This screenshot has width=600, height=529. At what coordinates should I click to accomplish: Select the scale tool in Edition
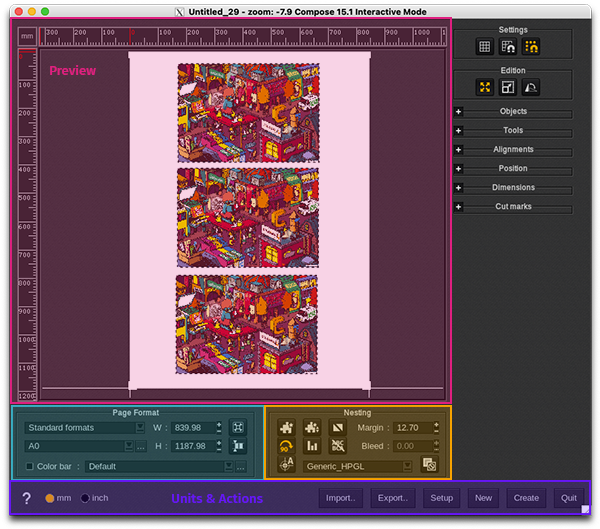[508, 87]
